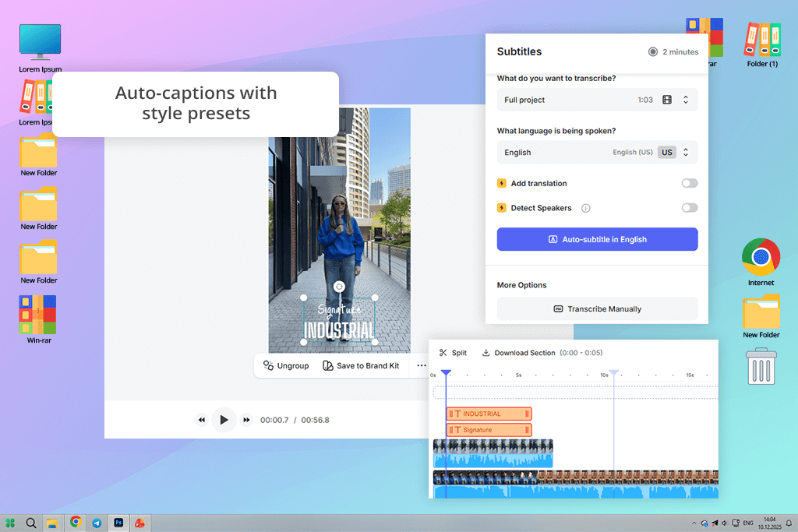This screenshot has width=798, height=532.
Task: Click Download Section in the timeline toolbar
Action: coord(518,353)
